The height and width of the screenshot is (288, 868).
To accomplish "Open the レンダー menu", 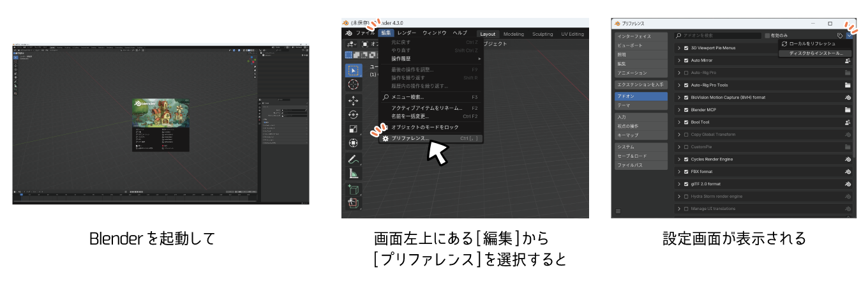I will [x=406, y=33].
